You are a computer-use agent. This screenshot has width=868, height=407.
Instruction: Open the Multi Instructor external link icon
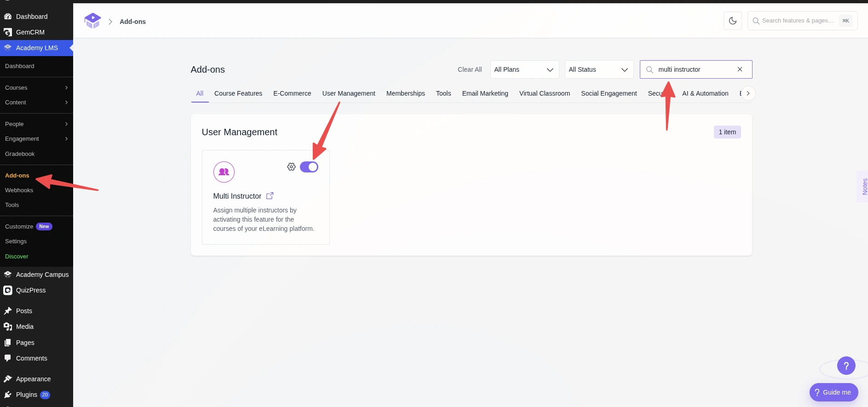click(270, 196)
